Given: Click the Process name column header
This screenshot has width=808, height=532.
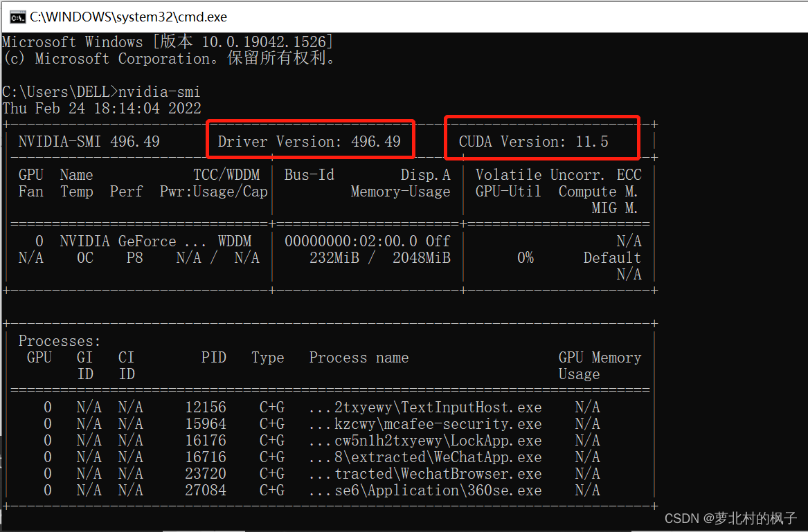Looking at the screenshot, I should point(359,358).
